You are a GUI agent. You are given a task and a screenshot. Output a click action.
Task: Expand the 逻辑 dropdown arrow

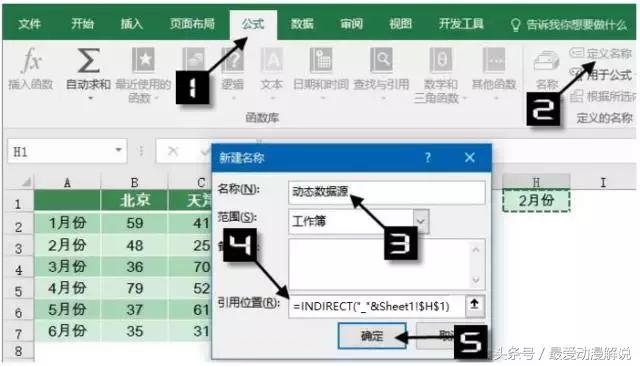coord(233,99)
